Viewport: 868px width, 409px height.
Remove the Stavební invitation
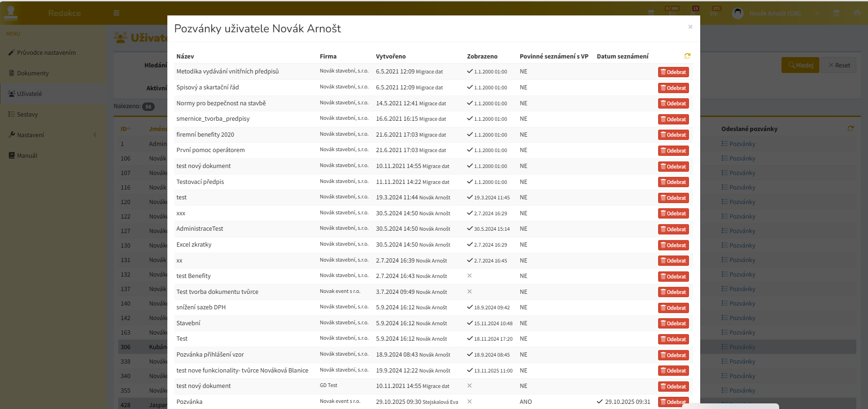click(x=673, y=323)
